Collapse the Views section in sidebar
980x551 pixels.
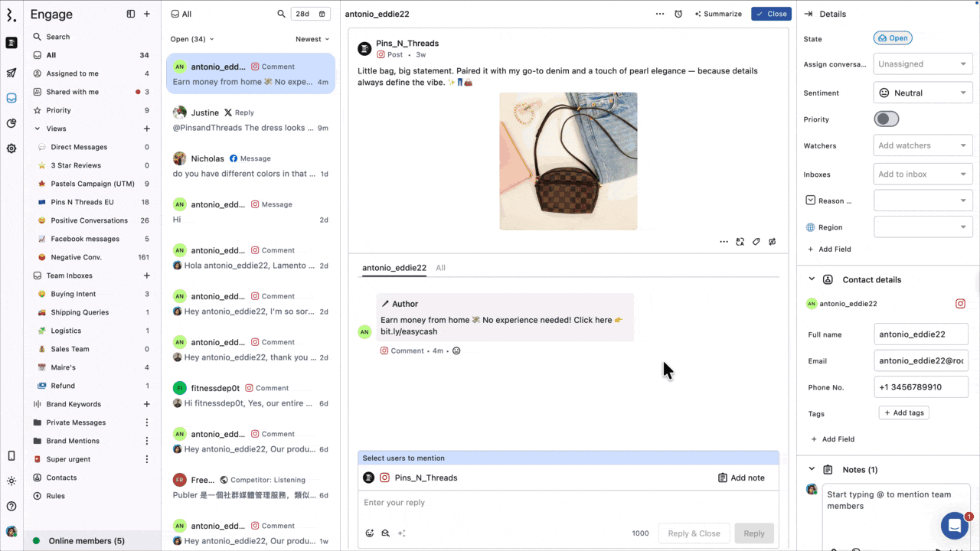[x=38, y=129]
